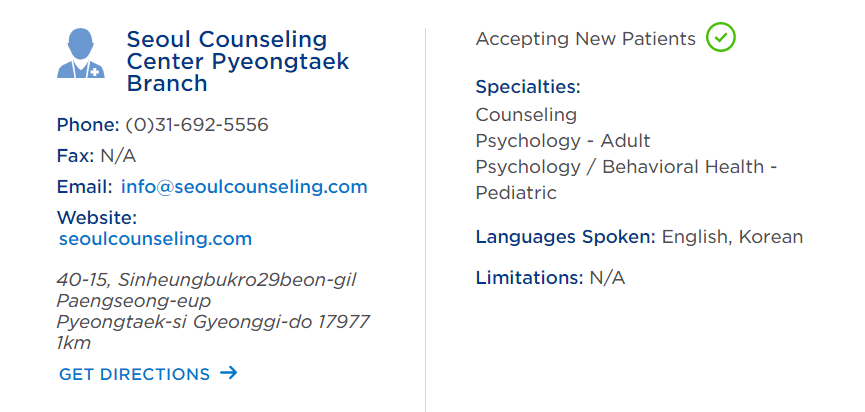Viewport: 865px width, 412px height.
Task: Click the phone number (0)31-692-5556
Action: (x=197, y=125)
